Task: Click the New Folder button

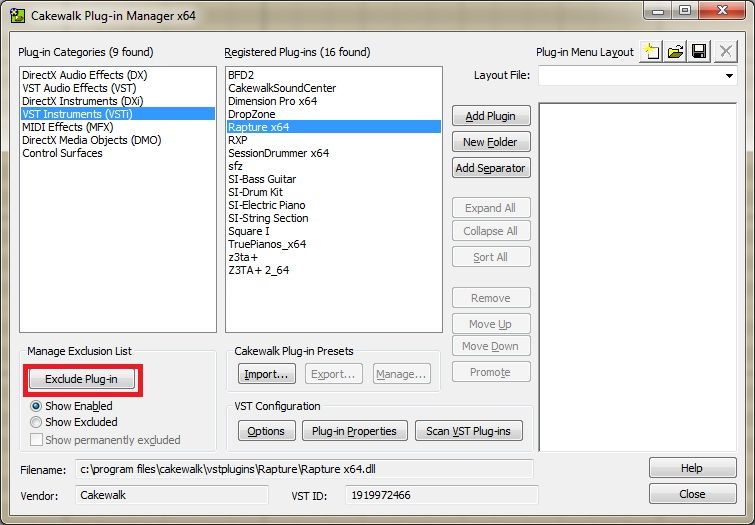Action: pos(490,142)
